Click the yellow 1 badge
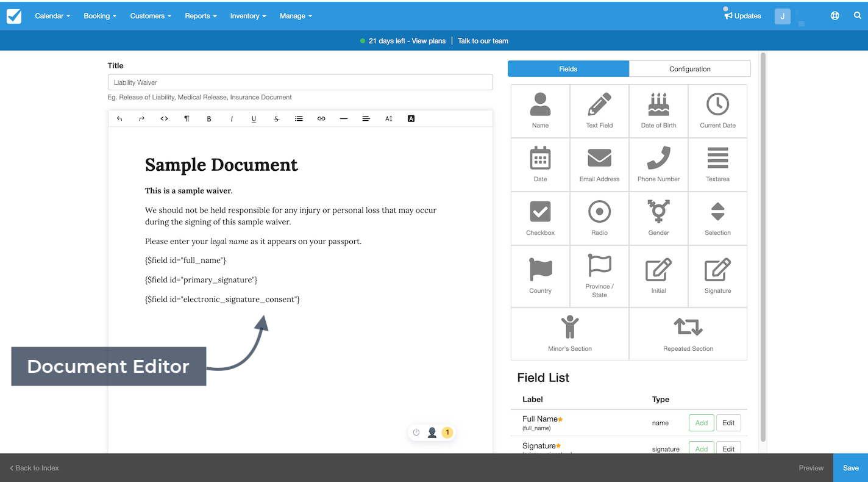The image size is (868, 482). (x=447, y=433)
